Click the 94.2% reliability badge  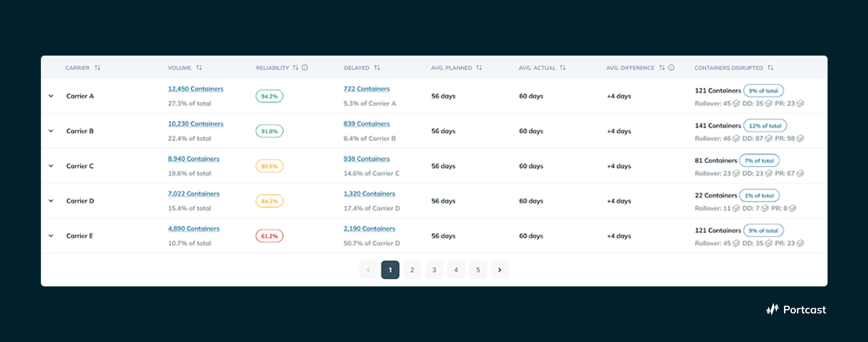(269, 96)
